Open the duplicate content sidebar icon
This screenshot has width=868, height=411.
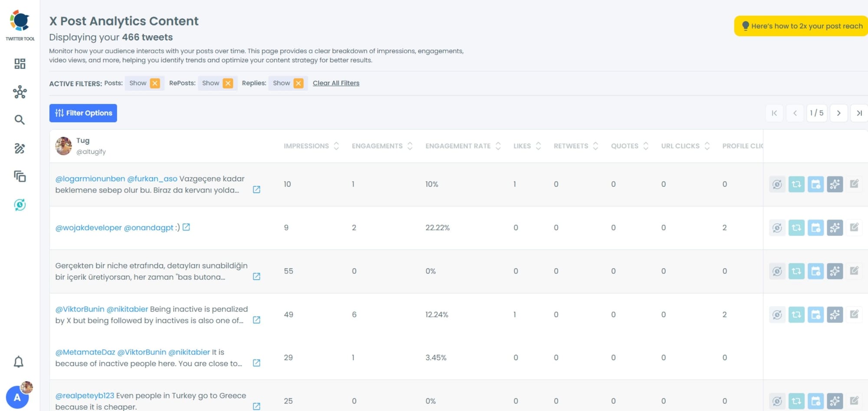tap(19, 177)
